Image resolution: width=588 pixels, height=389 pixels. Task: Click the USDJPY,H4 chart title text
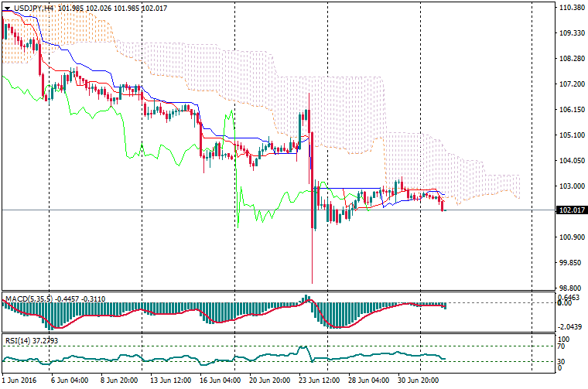pos(33,9)
